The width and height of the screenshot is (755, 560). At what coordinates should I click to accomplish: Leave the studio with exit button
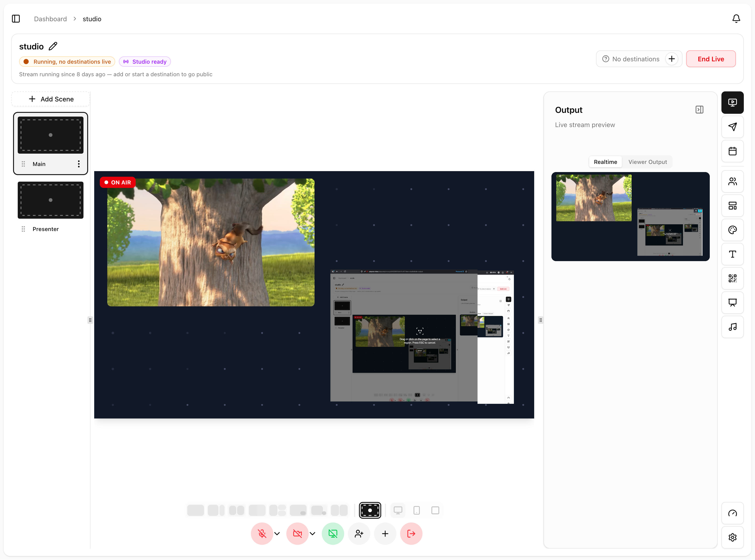(411, 534)
